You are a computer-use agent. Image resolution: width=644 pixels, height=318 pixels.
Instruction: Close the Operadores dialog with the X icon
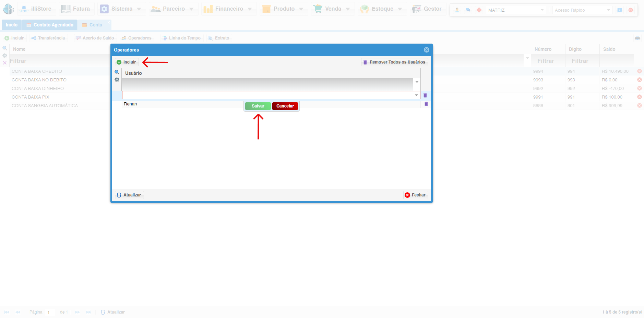[426, 50]
